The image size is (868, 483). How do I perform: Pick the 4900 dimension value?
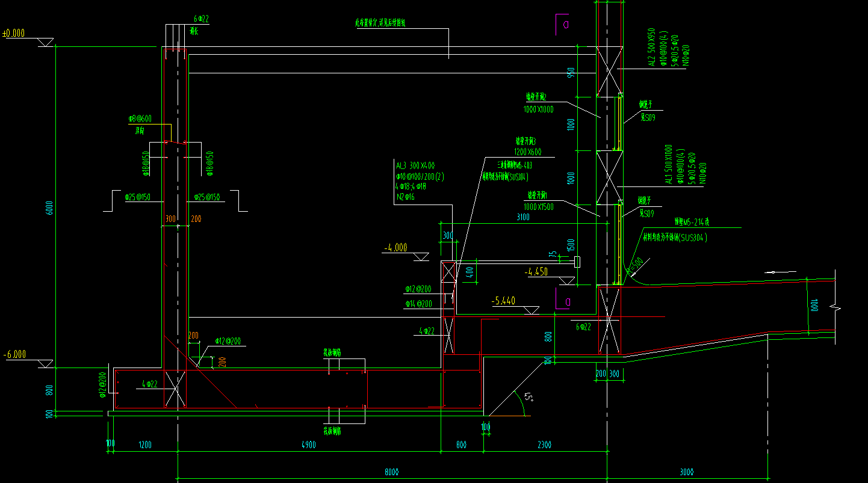[308, 445]
